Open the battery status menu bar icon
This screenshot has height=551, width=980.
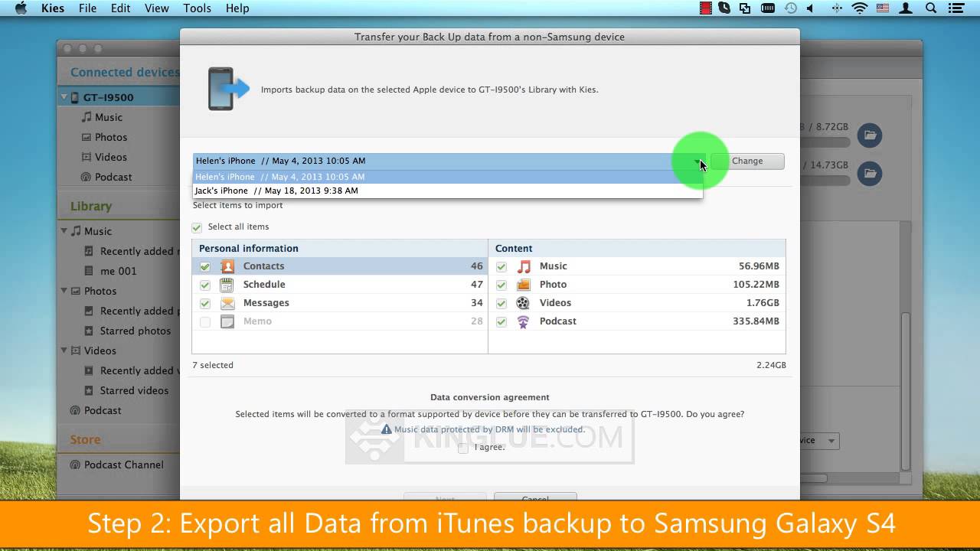pyautogui.click(x=767, y=8)
